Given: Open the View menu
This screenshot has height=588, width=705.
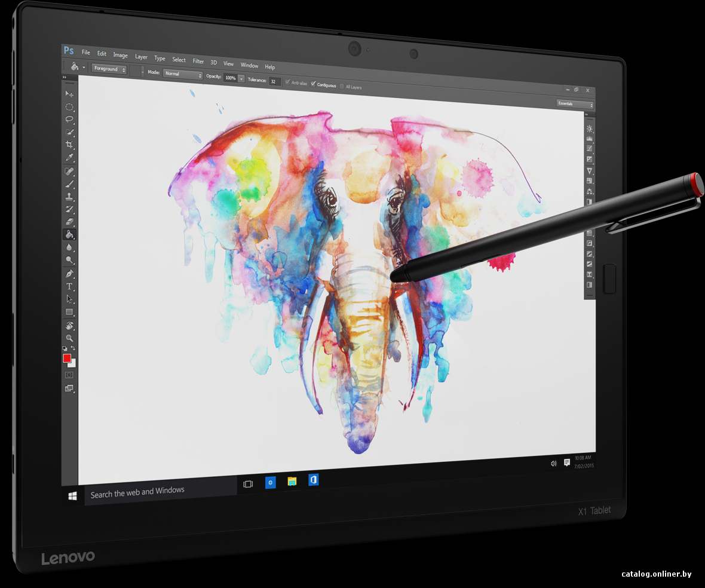Looking at the screenshot, I should pyautogui.click(x=228, y=64).
